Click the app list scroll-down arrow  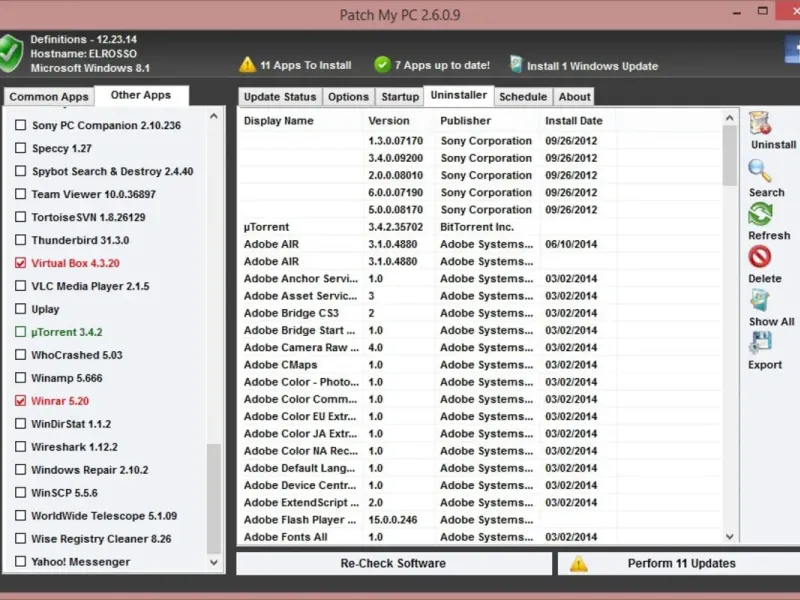point(214,562)
